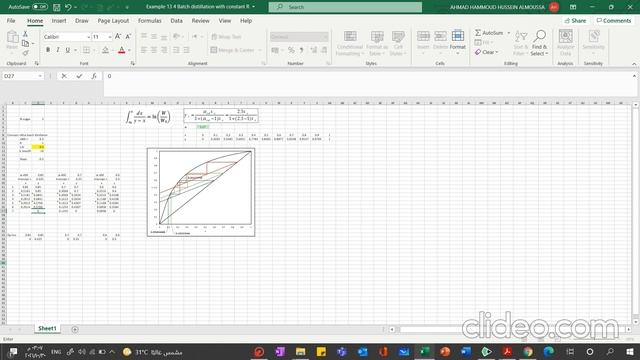Image resolution: width=640 pixels, height=360 pixels.
Task: Apply the Fill Color bucket
Action: 105,50
